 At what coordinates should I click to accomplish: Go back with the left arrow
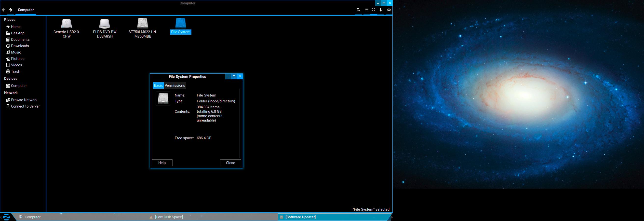[3, 10]
